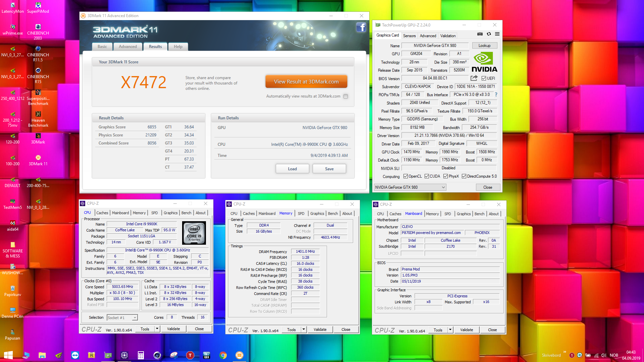
Task: Toggle the UEFI checkbox in GPU-Z
Action: [x=484, y=78]
